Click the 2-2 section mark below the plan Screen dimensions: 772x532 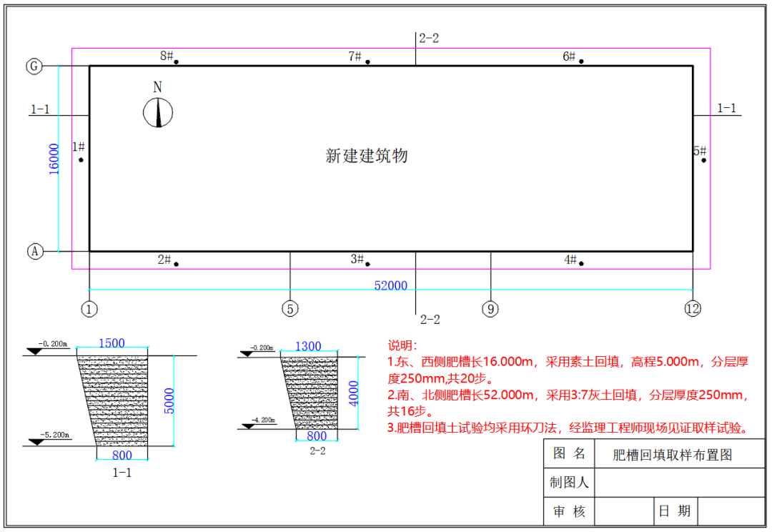[x=430, y=319]
